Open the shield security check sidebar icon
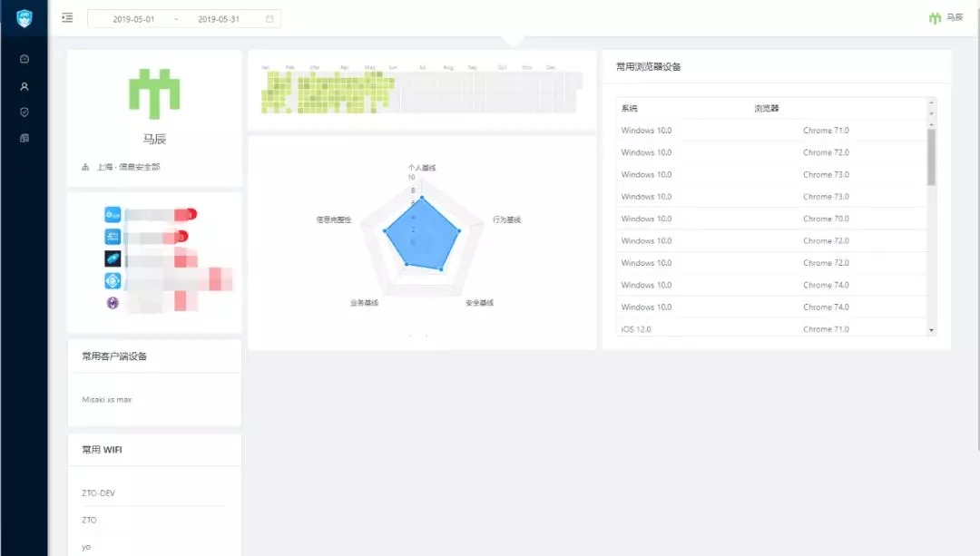980x556 pixels. pyautogui.click(x=24, y=112)
